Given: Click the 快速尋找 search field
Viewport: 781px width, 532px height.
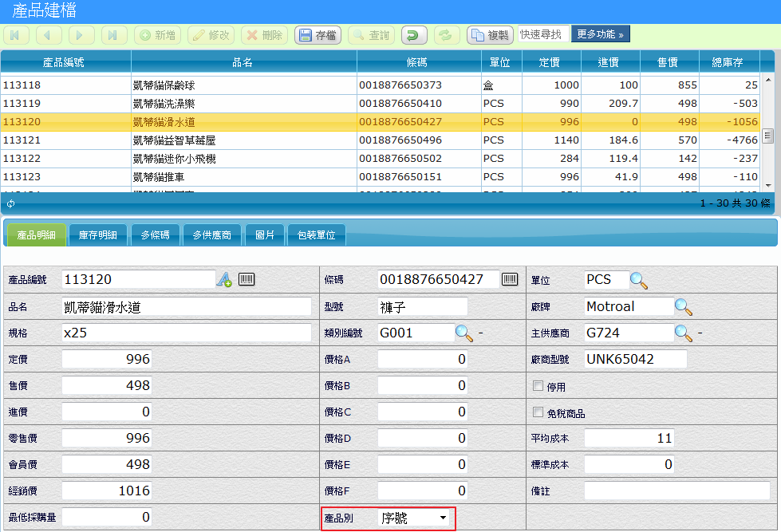Looking at the screenshot, I should (x=542, y=34).
